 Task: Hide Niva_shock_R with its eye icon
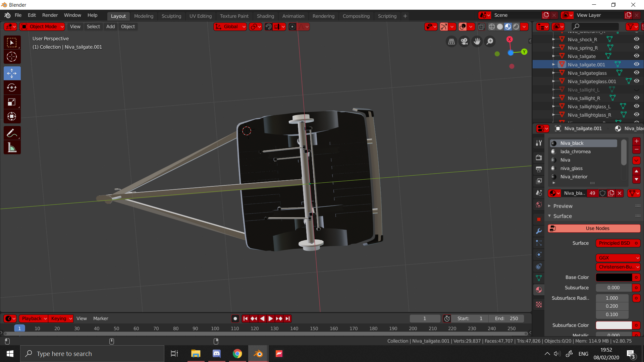click(636, 39)
